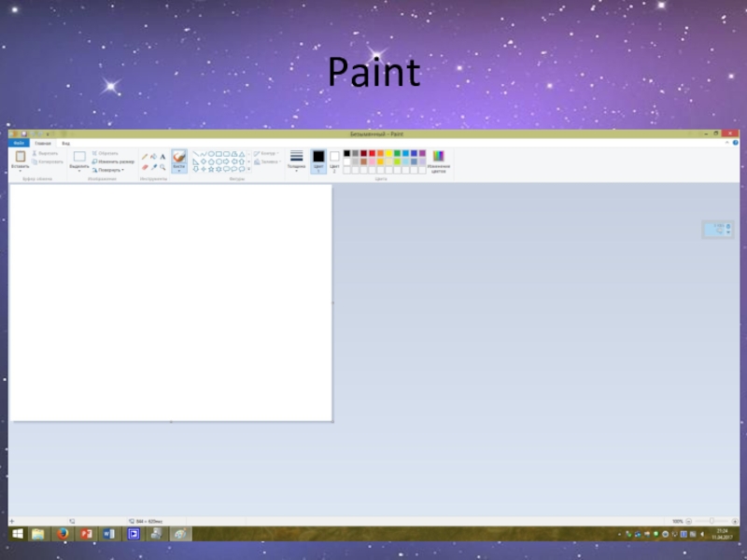Click the zoom in plus button
747x560 pixels.
coord(735,522)
